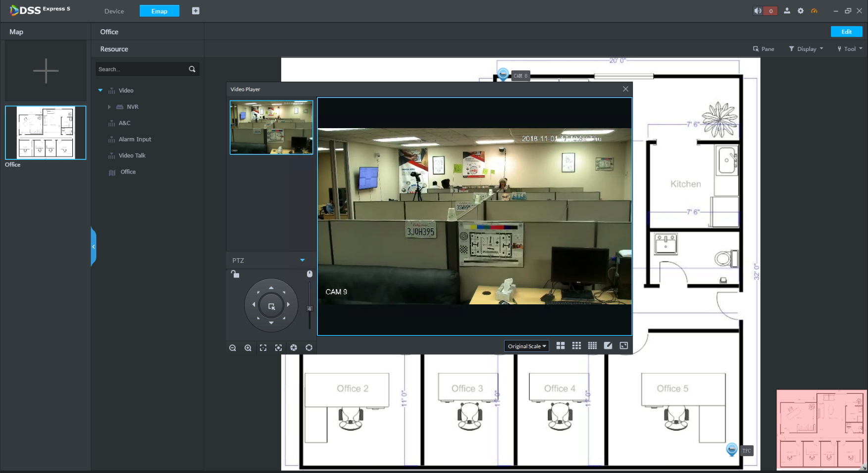Click the search magnifier icon
This screenshot has width=868, height=473.
tap(192, 69)
